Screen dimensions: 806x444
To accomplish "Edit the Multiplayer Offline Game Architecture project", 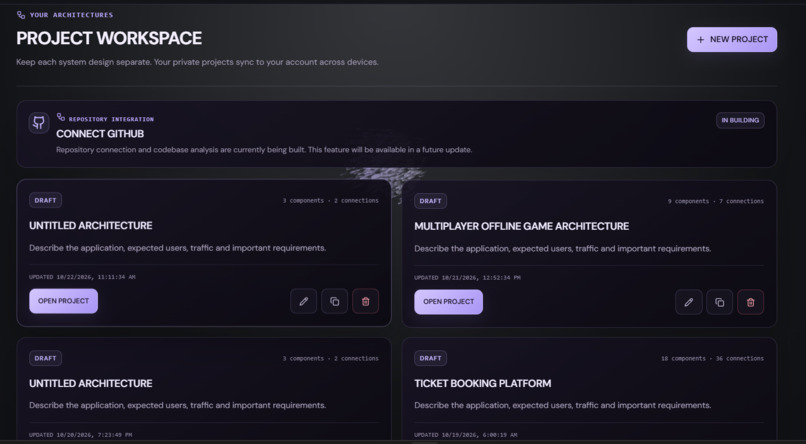I will (x=688, y=302).
